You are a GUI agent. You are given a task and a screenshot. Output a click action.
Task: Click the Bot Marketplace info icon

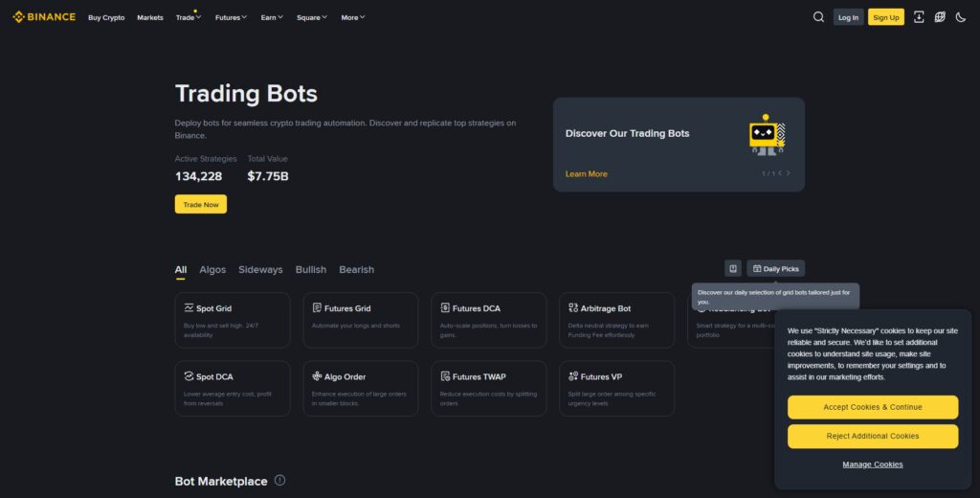point(280,480)
